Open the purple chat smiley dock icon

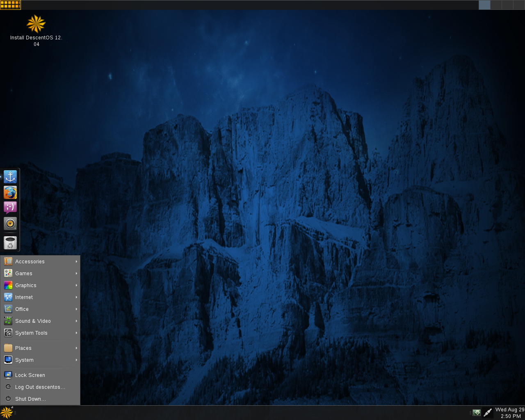[x=10, y=208]
